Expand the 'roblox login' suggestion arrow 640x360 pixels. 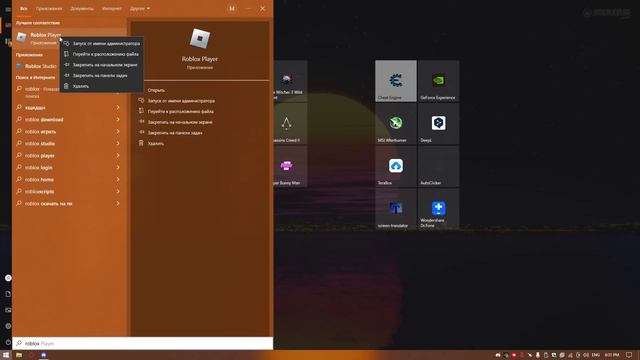(x=118, y=167)
